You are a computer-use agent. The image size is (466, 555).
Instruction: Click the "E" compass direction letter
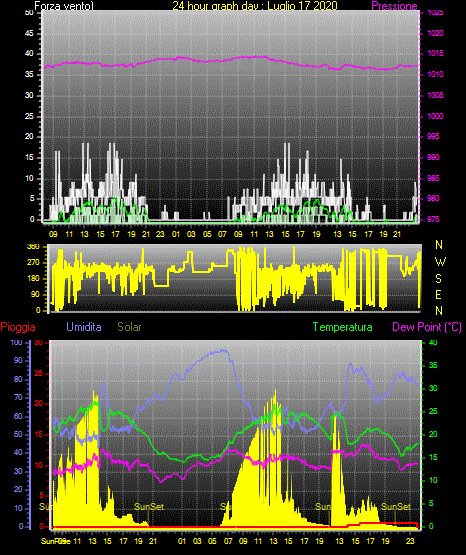point(438,294)
